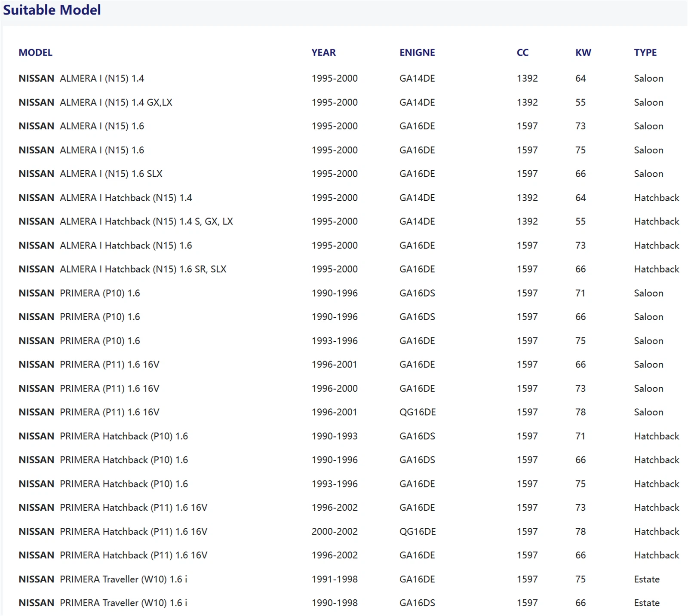This screenshot has width=688, height=616.
Task: Select row ALMERA I (N15) 1.4 GX,LX
Action: (349, 102)
